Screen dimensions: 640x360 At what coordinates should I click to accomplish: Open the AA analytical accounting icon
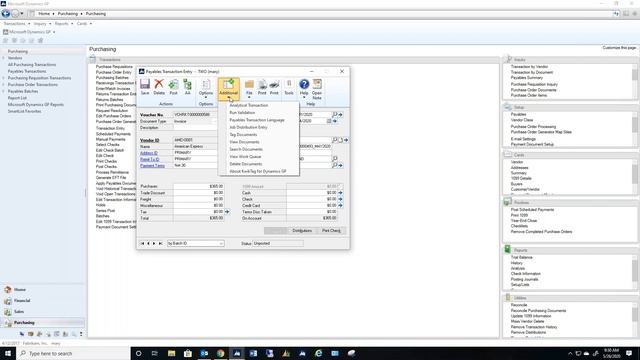pyautogui.click(x=187, y=87)
